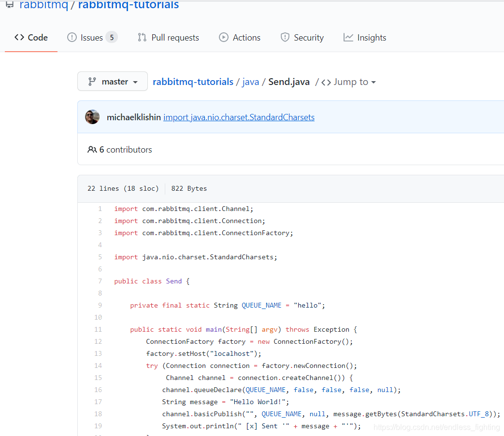
Task: Go to the java folder breadcrumb
Action: [250, 82]
